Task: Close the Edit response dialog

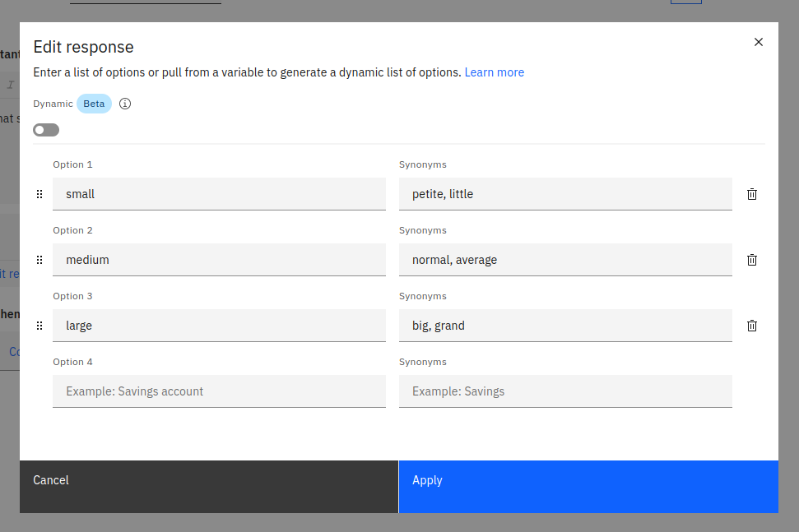Action: 759,42
